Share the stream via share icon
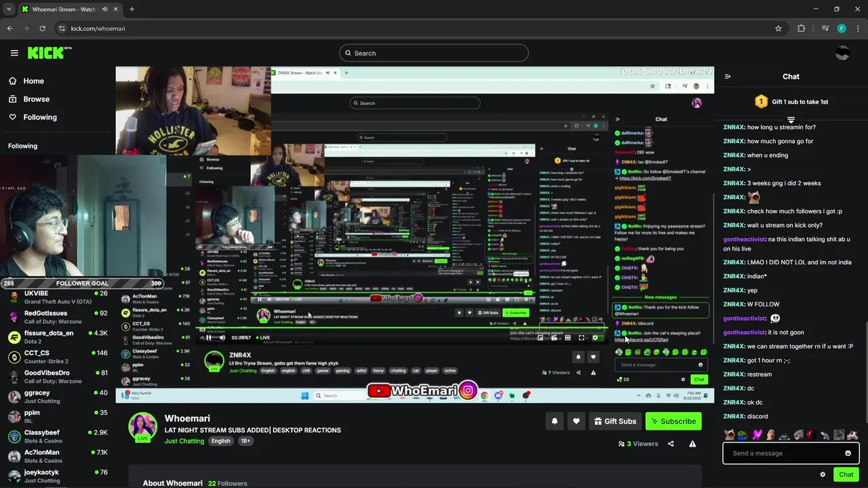This screenshot has width=868, height=488. (671, 444)
